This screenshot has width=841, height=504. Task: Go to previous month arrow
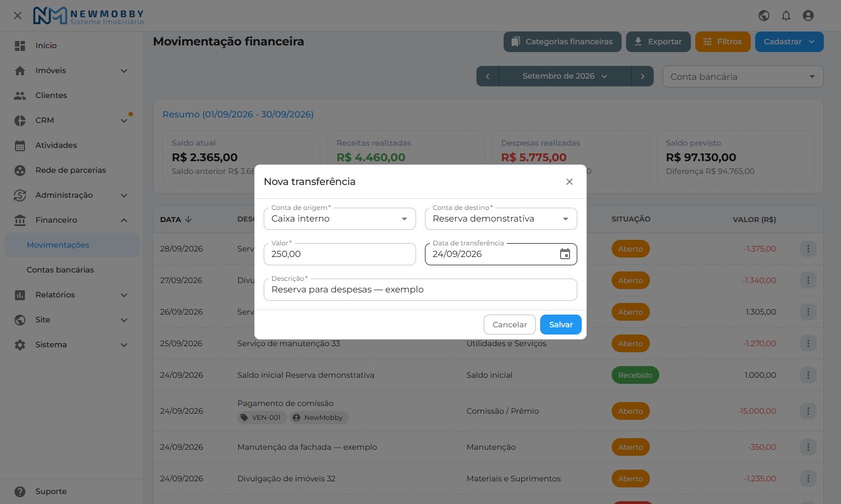pyautogui.click(x=488, y=76)
